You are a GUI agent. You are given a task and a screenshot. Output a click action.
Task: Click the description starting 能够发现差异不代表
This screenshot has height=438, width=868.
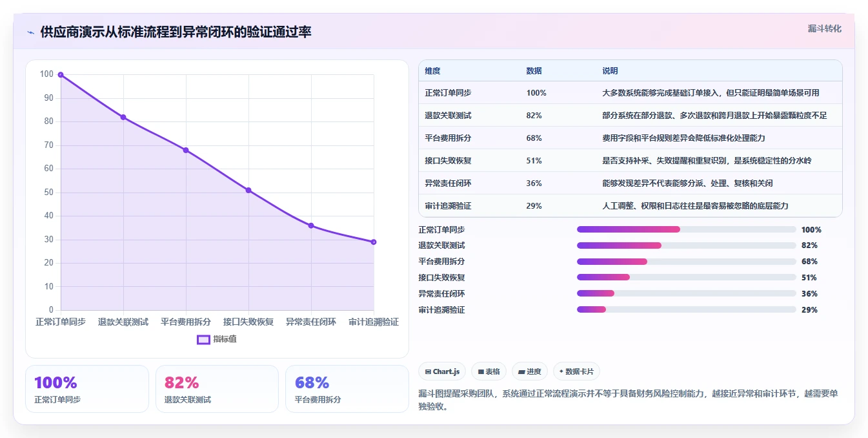687,183
